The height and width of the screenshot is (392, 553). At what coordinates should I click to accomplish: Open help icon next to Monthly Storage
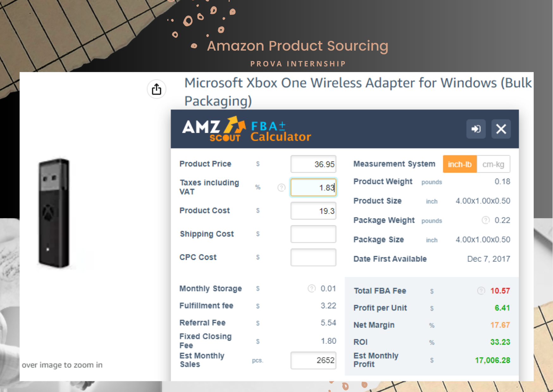tap(312, 288)
